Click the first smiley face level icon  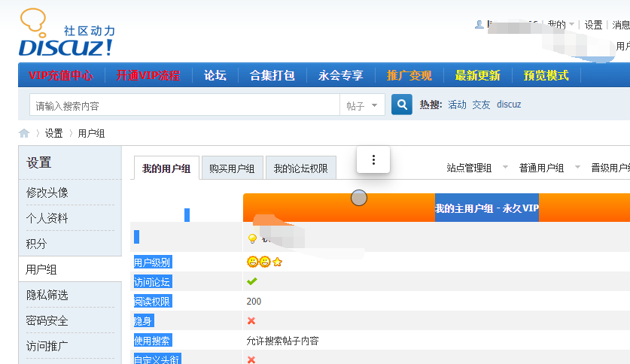252,262
